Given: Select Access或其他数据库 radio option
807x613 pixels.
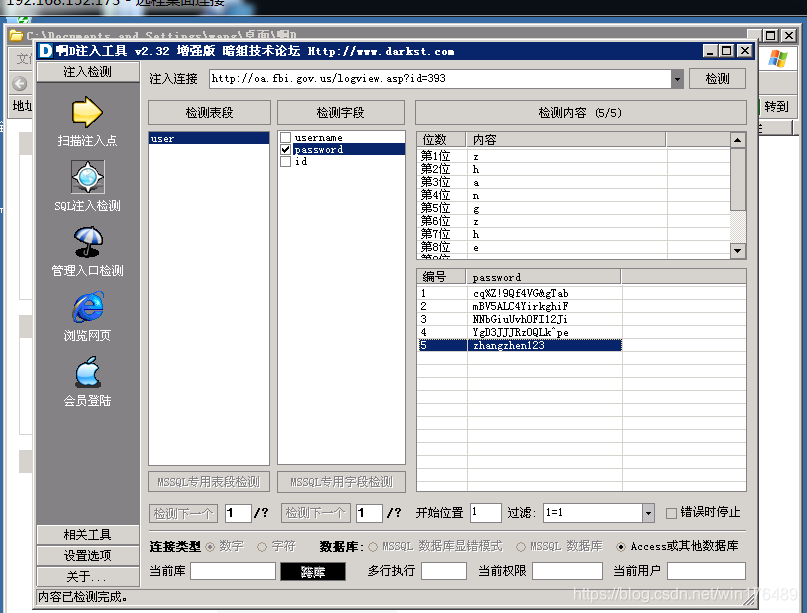Looking at the screenshot, I should (621, 547).
